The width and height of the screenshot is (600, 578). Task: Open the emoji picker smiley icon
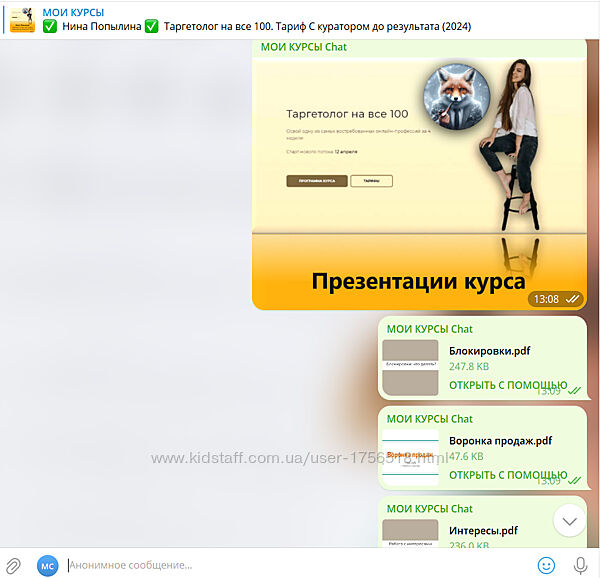point(546,565)
